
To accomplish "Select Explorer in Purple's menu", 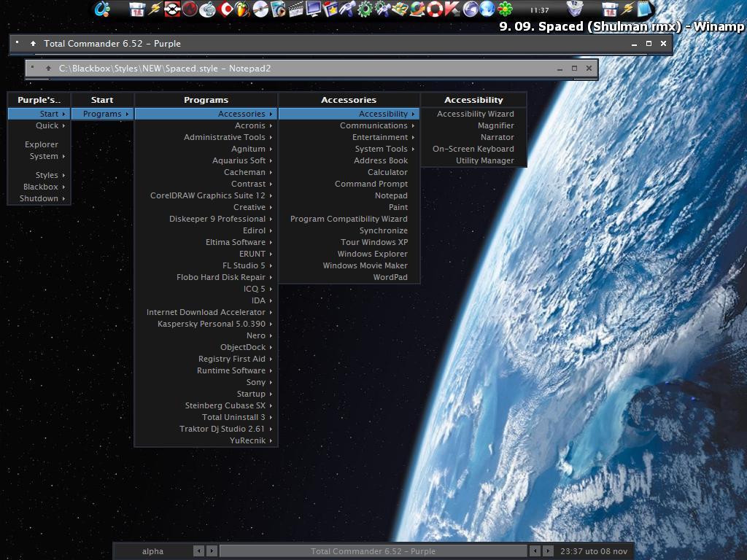I will [39, 144].
